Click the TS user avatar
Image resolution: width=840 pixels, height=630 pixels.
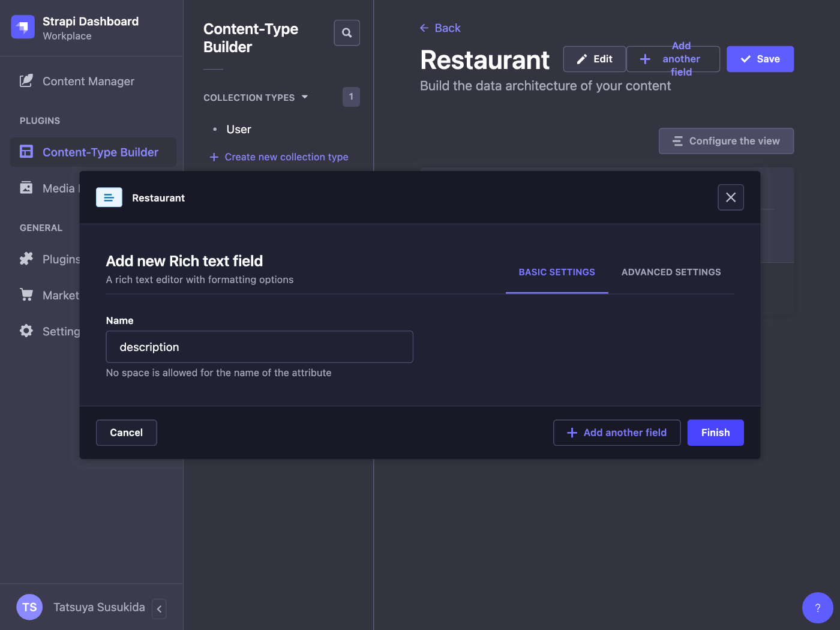[x=29, y=607]
